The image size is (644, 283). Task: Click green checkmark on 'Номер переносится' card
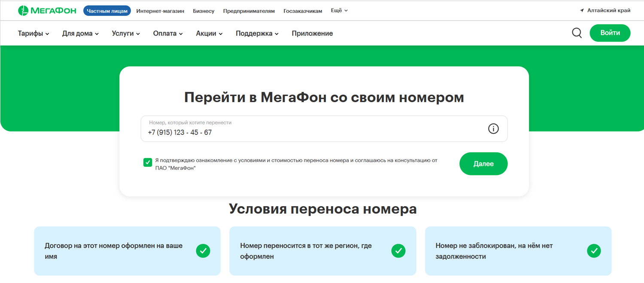pos(398,251)
